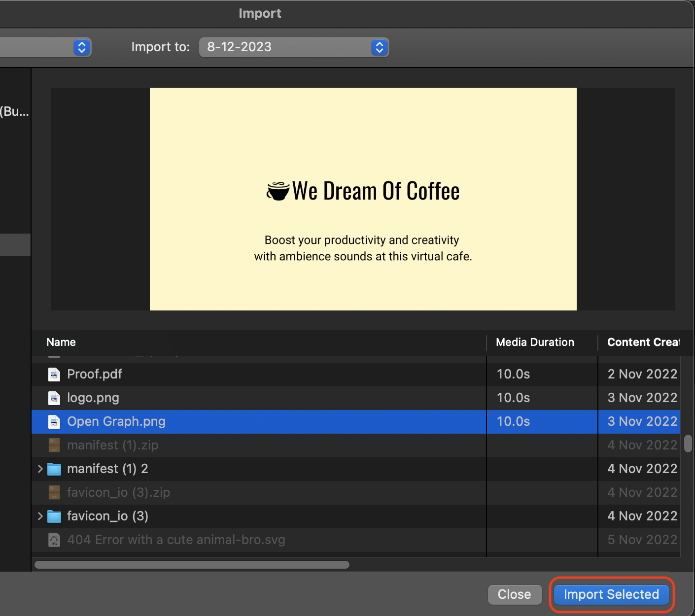This screenshot has width=695, height=616.
Task: Click the Close button
Action: [x=515, y=594]
